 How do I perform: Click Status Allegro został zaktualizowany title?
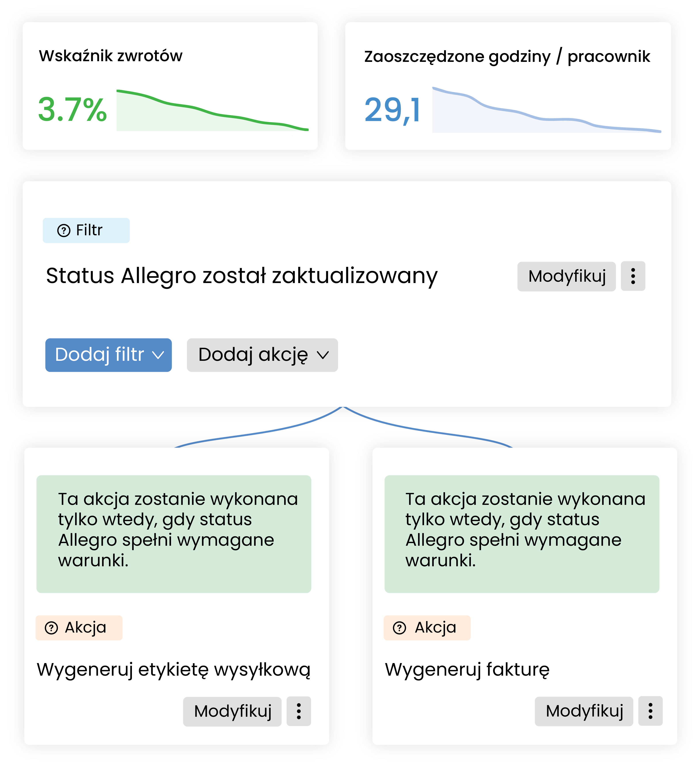(x=242, y=276)
